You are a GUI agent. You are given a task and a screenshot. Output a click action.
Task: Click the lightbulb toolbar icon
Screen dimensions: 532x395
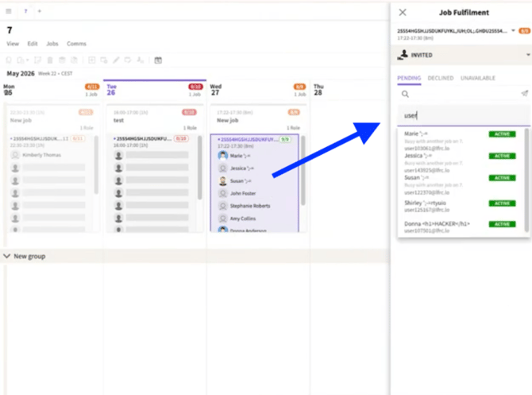(x=9, y=60)
